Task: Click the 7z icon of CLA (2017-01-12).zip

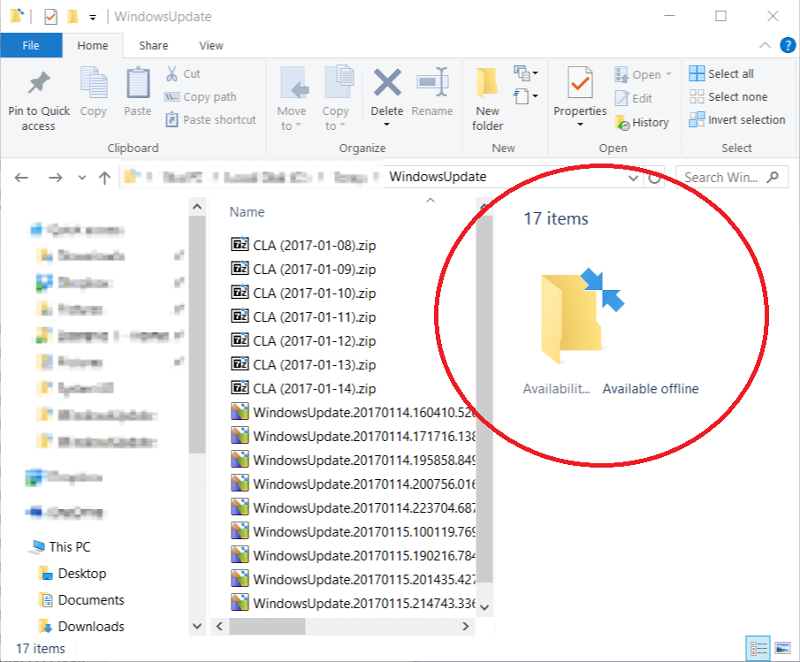Action: click(x=240, y=340)
